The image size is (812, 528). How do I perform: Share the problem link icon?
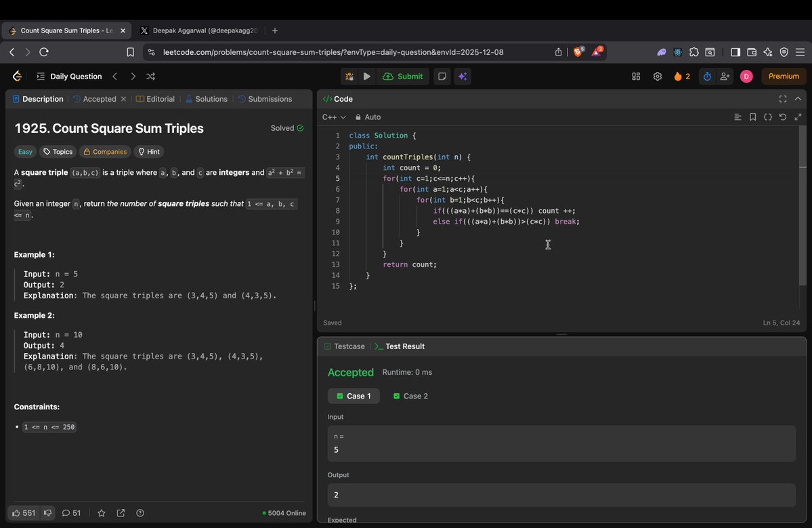[121, 513]
